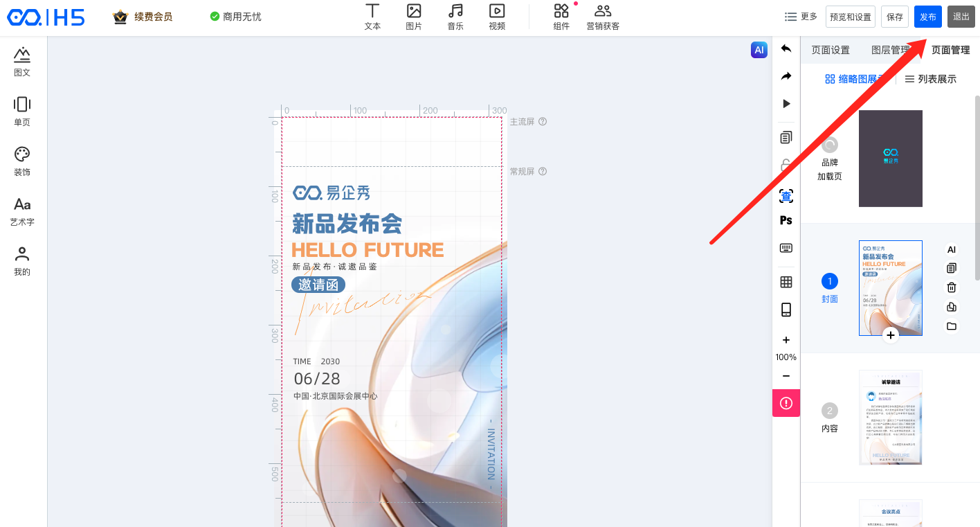
Task: Select the 内容 page 2 thumbnail
Action: (891, 417)
